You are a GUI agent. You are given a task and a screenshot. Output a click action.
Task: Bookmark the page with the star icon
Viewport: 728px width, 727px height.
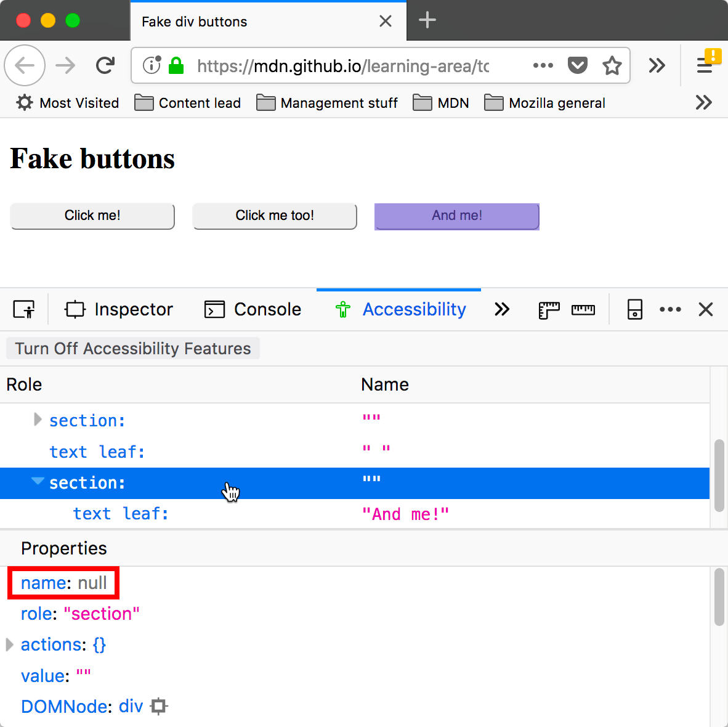(612, 65)
